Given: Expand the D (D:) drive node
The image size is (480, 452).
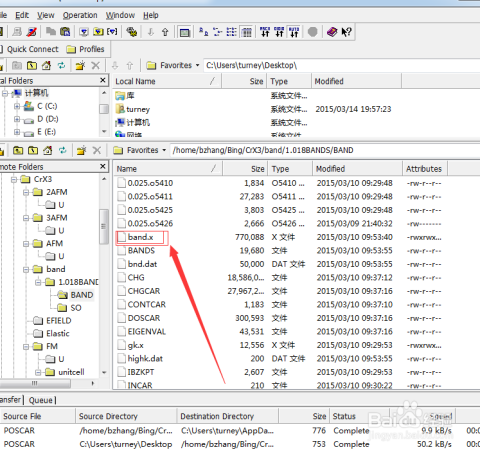Looking at the screenshot, I should pyautogui.click(x=17, y=119).
